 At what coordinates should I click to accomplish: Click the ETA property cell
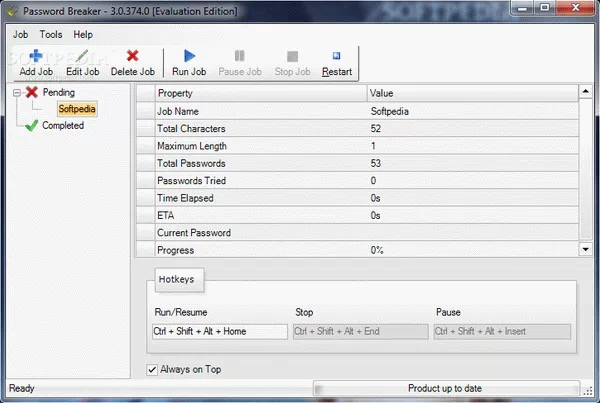pos(261,215)
